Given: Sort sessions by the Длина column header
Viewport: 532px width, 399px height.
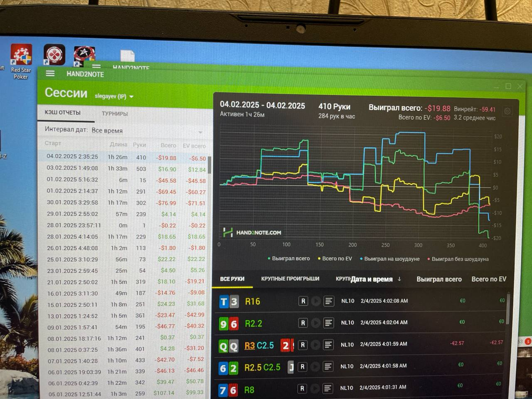Looking at the screenshot, I should coord(118,144).
